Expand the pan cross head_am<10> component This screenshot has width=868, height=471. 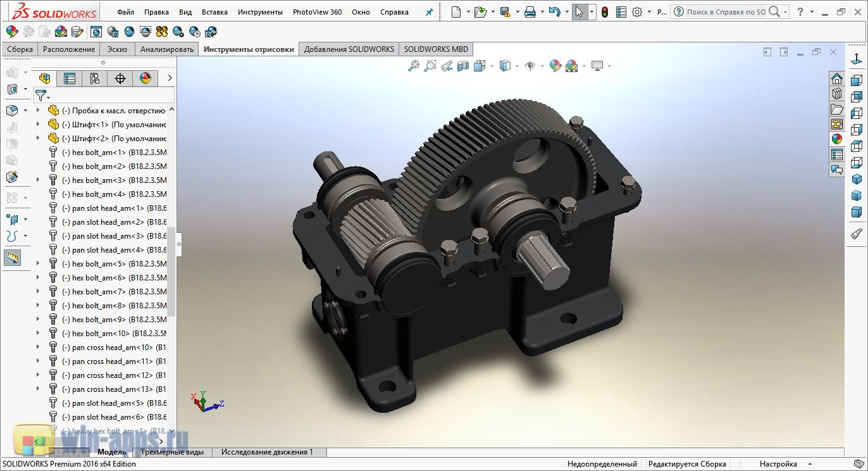point(38,347)
